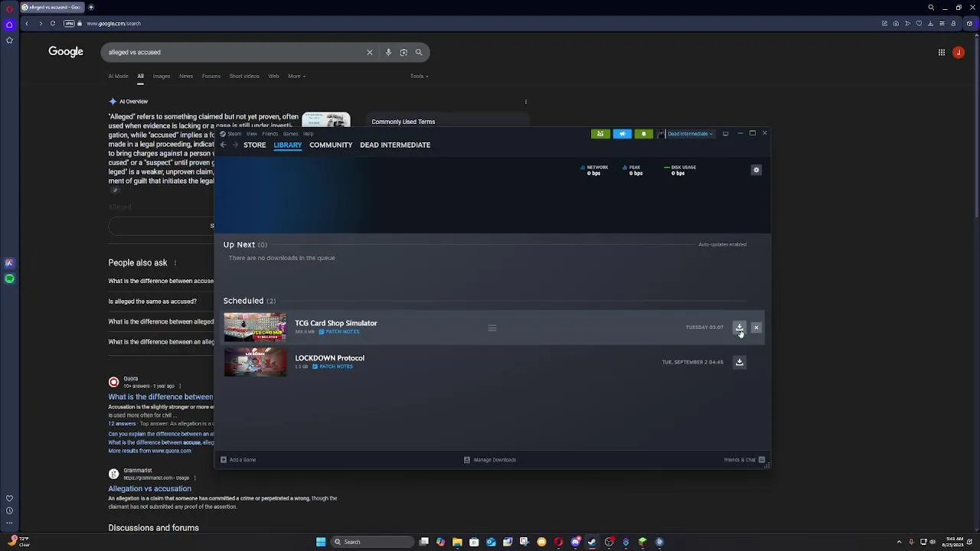Open Windows Start menu
This screenshot has height=551, width=980.
321,542
